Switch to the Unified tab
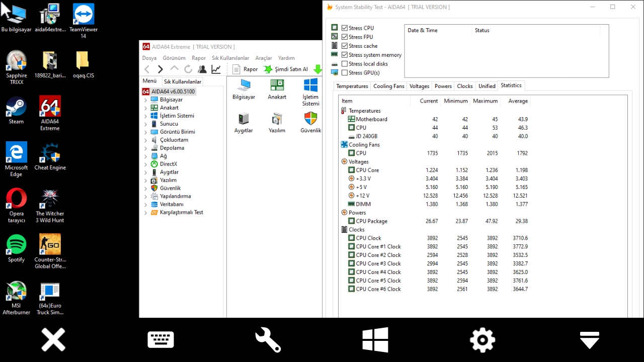644x362 pixels. (x=487, y=86)
